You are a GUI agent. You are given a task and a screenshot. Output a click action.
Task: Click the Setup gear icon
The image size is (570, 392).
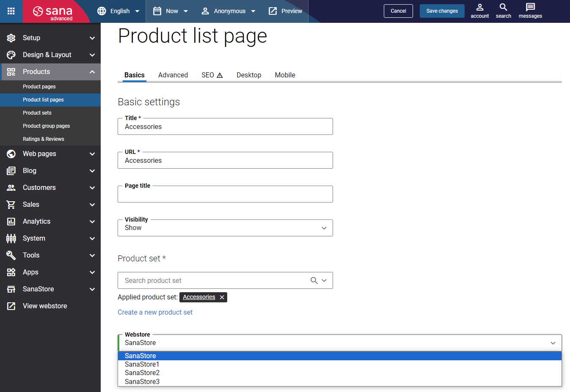click(x=11, y=38)
